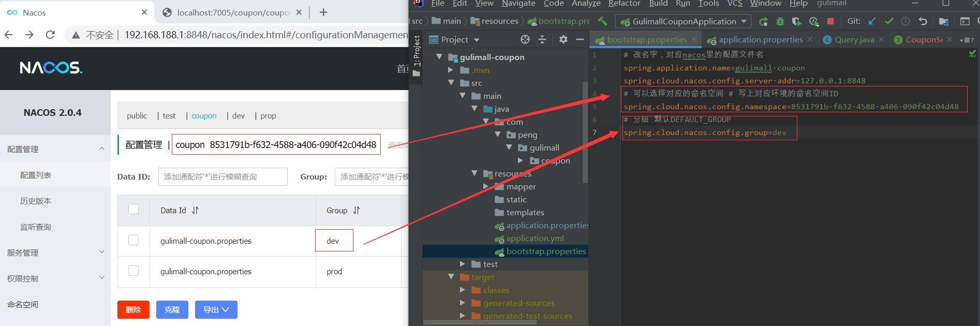
Task: Run with coverage shield icon
Action: click(797, 21)
